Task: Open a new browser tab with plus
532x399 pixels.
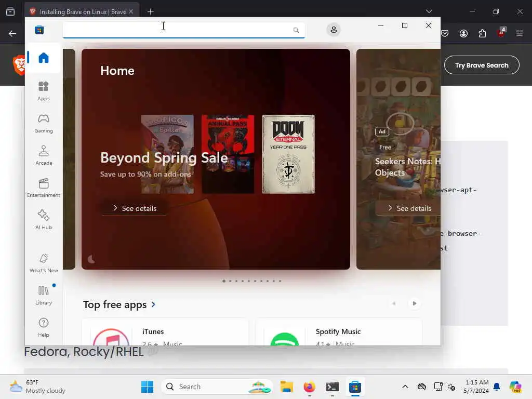Action: tap(150, 12)
